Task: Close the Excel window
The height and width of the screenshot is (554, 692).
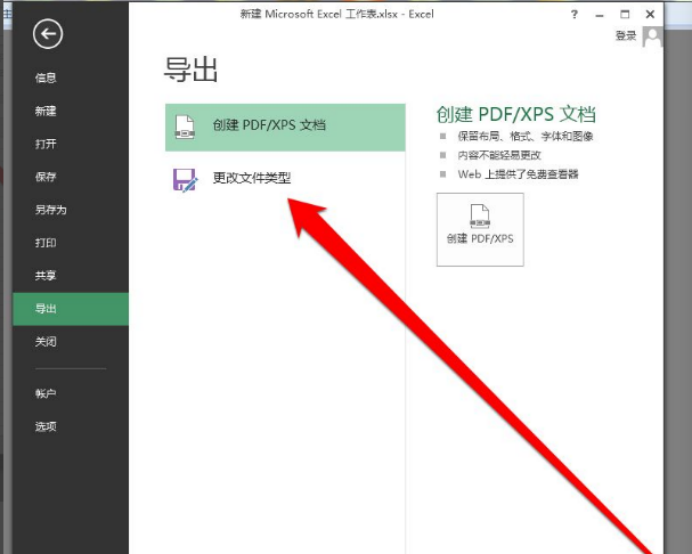Action: point(650,15)
